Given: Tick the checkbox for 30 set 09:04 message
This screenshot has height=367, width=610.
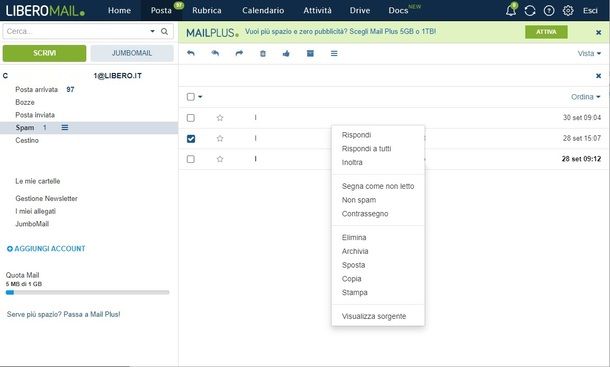Looking at the screenshot, I should [191, 118].
